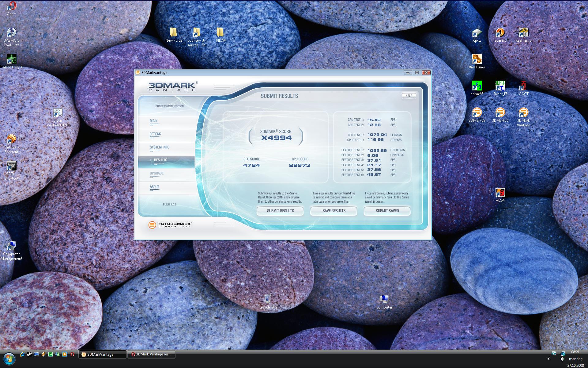
Task: Click FEATURE TEST 1 value 1062.89
Action: (377, 151)
